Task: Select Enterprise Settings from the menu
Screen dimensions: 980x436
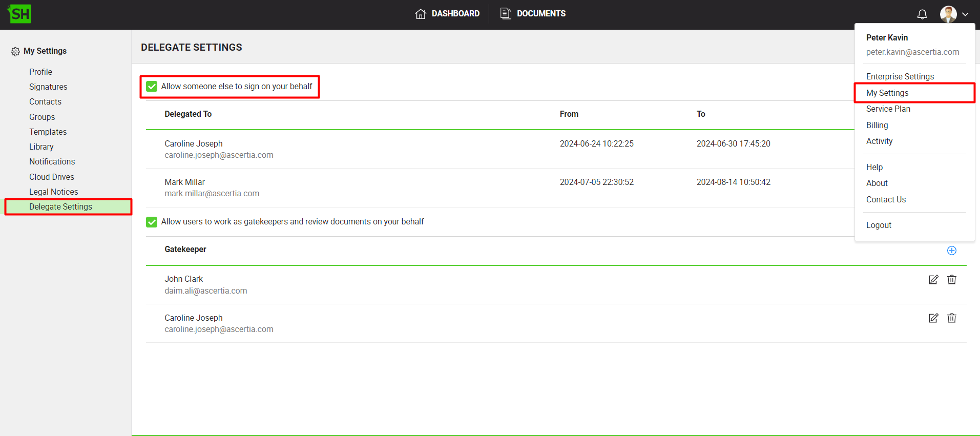Action: pyautogui.click(x=900, y=77)
